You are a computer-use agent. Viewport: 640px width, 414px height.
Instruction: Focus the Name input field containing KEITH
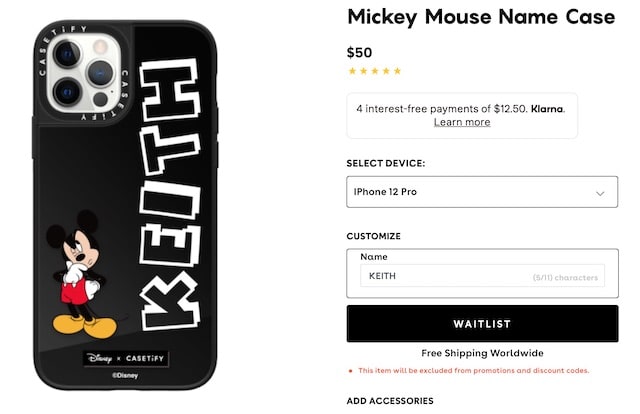click(x=482, y=276)
